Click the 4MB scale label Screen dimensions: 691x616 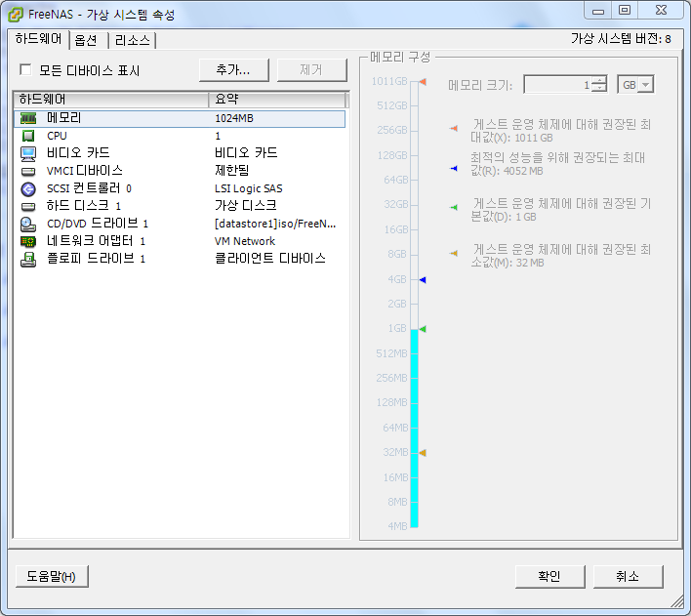point(397,526)
